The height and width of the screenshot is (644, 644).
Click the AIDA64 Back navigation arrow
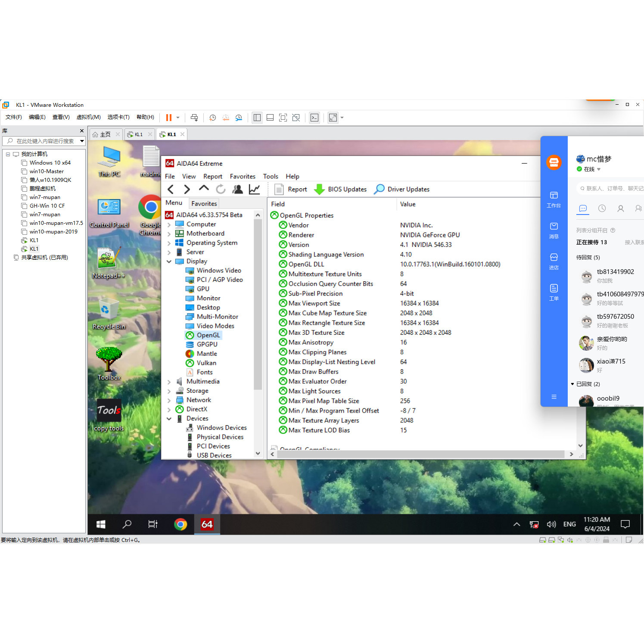pos(171,189)
